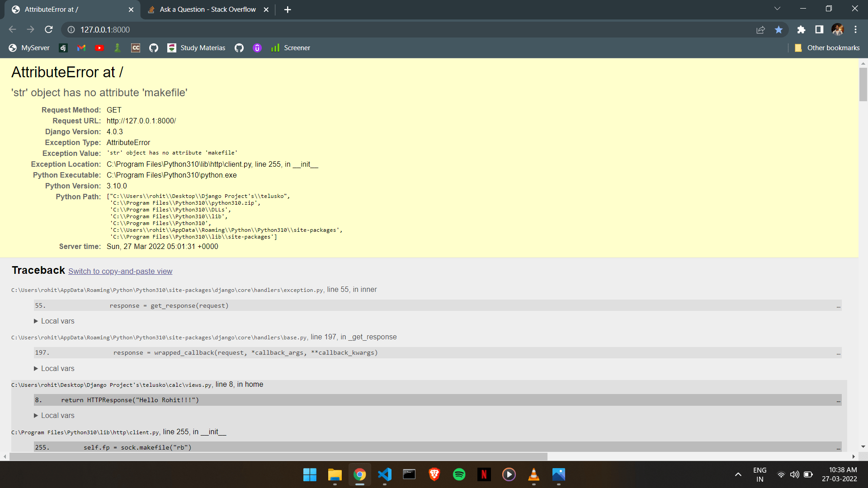
Task: Toggle the browser side panel icon
Action: [819, 29]
